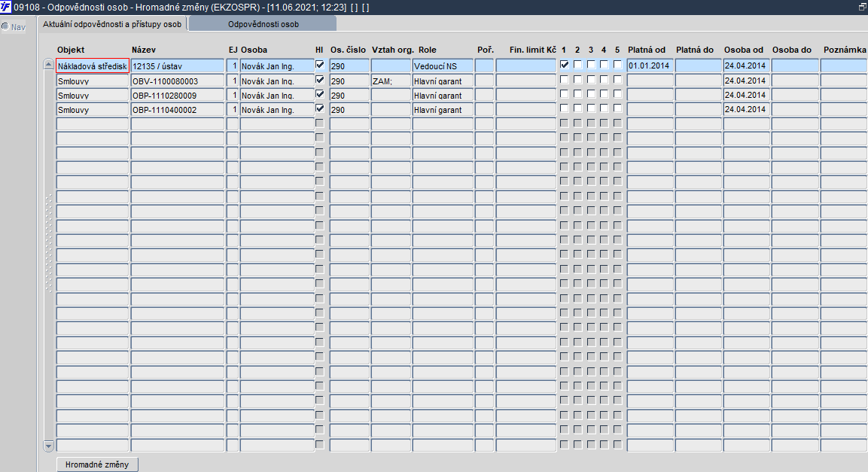Toggle Hl checkbox in the 12135 / ústav row

coord(319,65)
